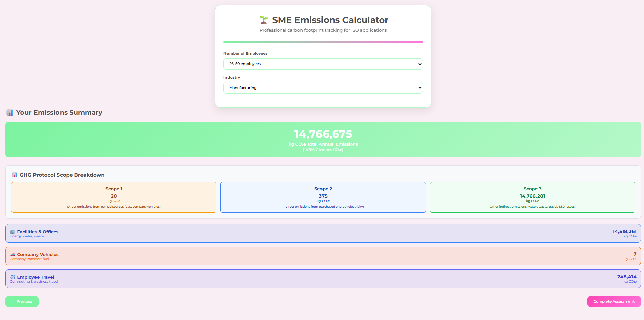Open the Number of Employees dropdown
This screenshot has height=320, width=644.
coord(323,64)
